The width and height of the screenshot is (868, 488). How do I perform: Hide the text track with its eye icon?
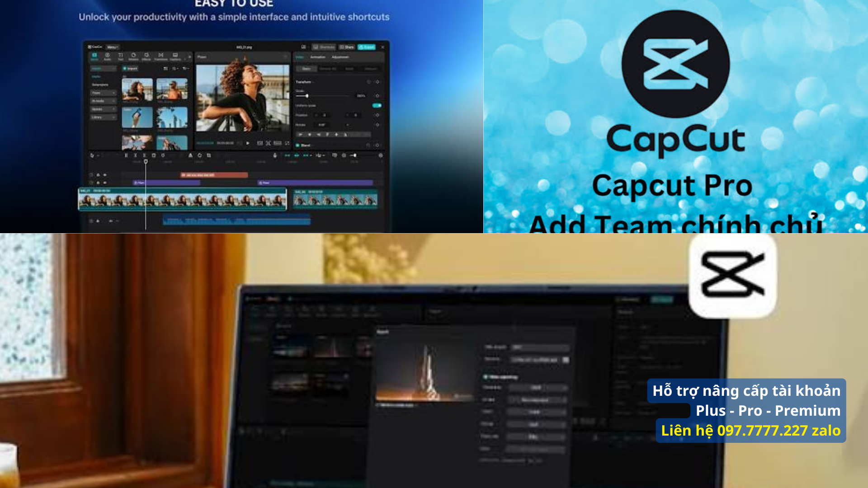[x=105, y=175]
